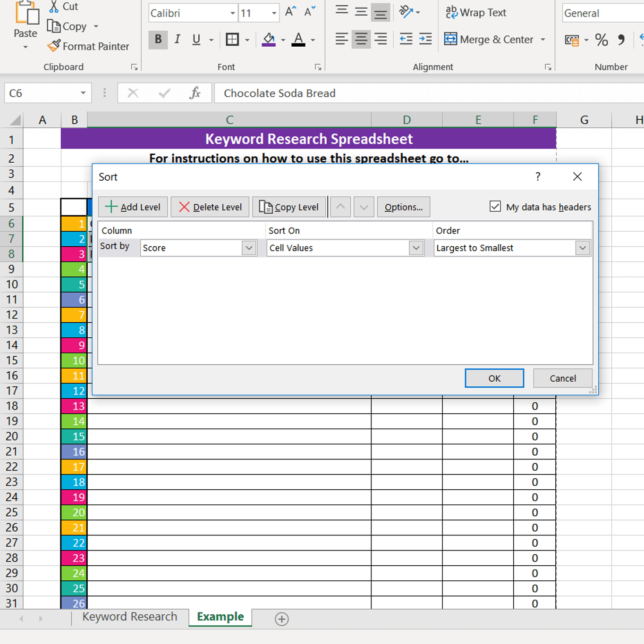
Task: Apply Comma Style format
Action: point(621,40)
